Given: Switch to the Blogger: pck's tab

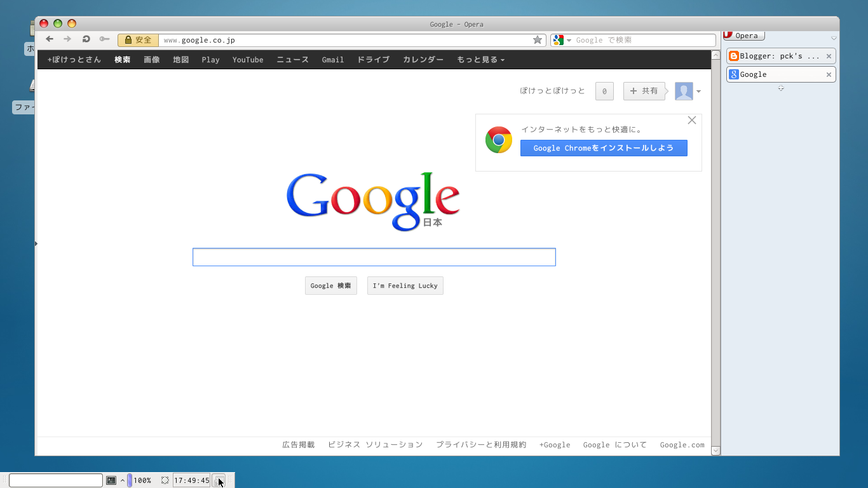Looking at the screenshot, I should click(781, 56).
